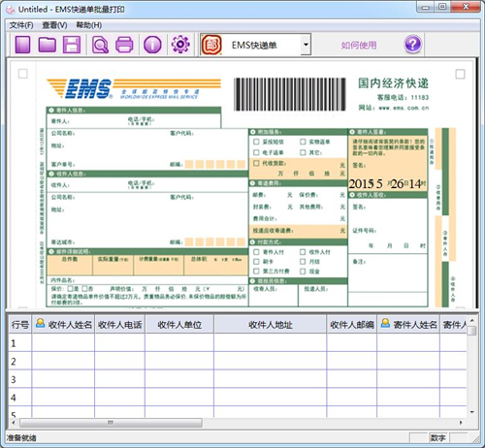The height and width of the screenshot is (448, 485).
Task: Click row 1's 收件人姓名 cell
Action: pyautogui.click(x=63, y=343)
